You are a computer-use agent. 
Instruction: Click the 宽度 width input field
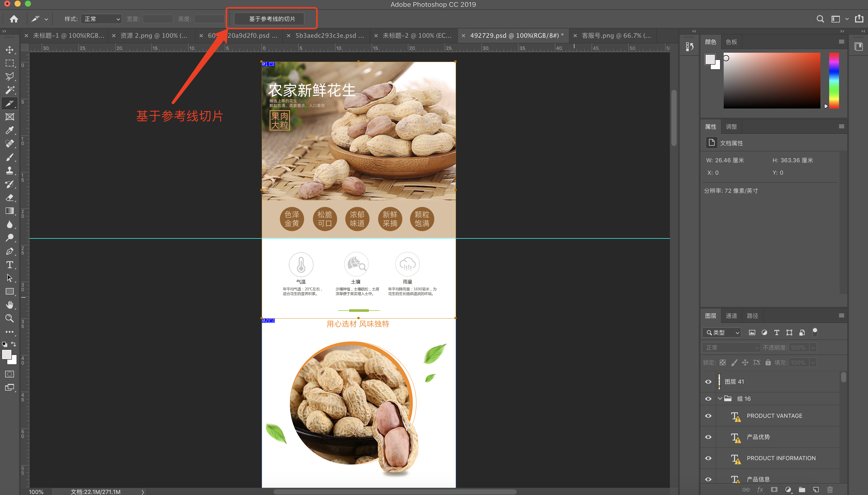click(158, 19)
